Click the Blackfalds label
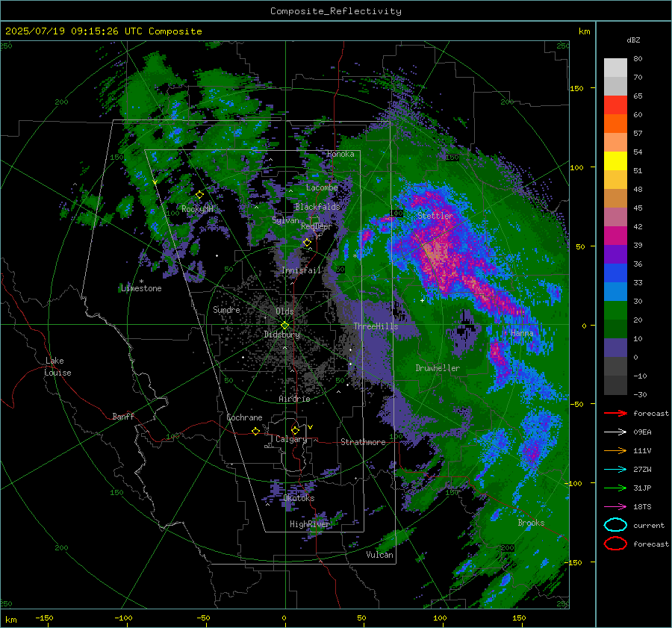 tap(317, 207)
